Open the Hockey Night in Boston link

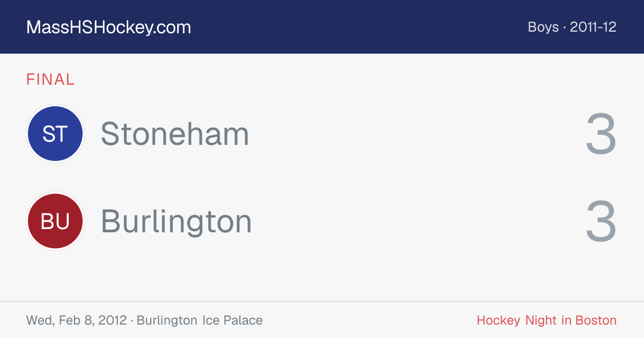click(x=546, y=320)
